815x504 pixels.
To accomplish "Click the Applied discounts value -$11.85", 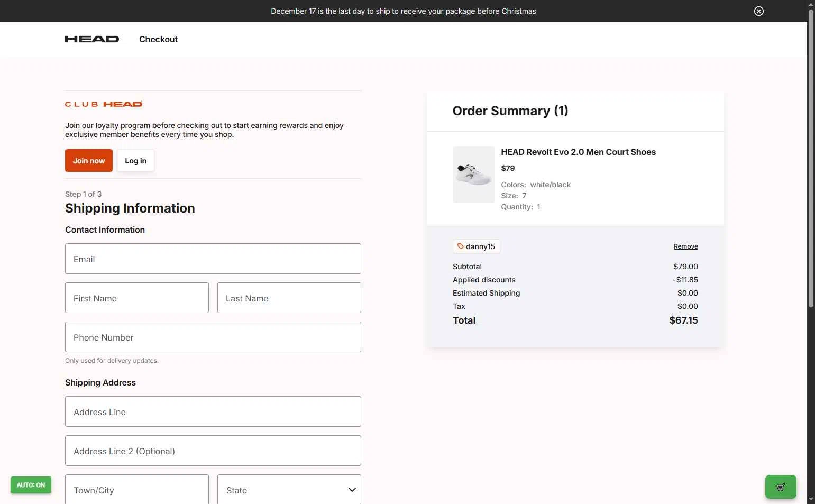I will pos(685,280).
